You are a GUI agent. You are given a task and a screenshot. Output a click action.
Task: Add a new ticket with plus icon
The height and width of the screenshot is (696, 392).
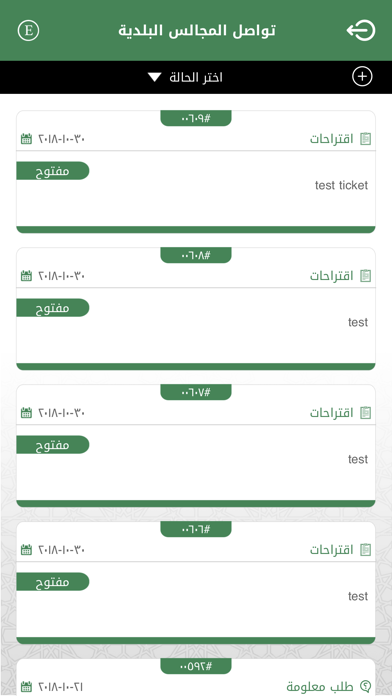coord(362,77)
